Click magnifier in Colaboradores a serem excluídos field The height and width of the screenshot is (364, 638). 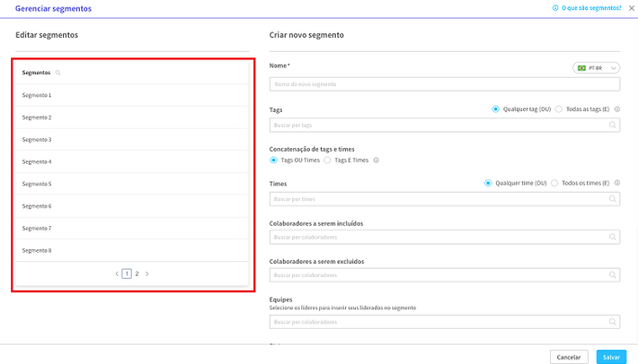click(x=612, y=275)
